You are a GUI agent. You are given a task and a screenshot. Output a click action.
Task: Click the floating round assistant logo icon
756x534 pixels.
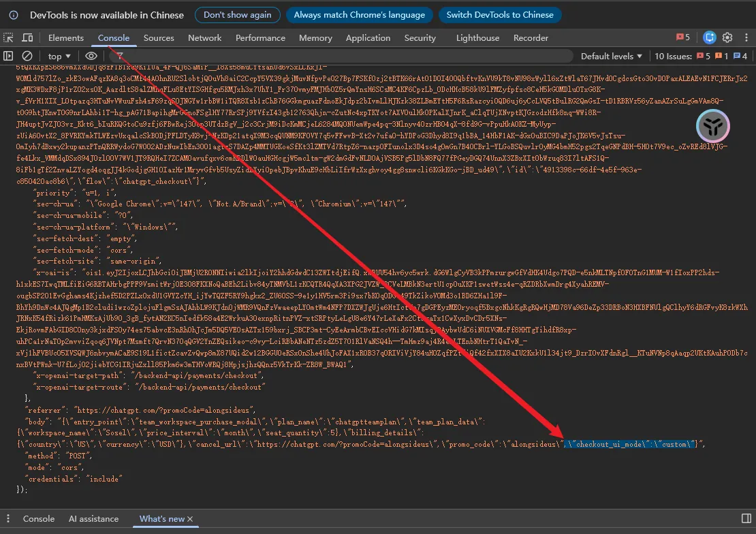(x=712, y=127)
